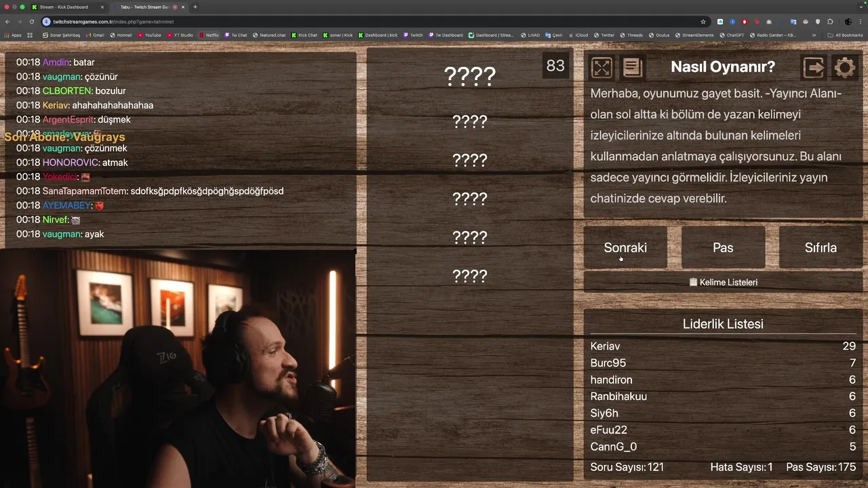The height and width of the screenshot is (488, 868).
Task: Open the Threads bookmark
Action: click(631, 35)
